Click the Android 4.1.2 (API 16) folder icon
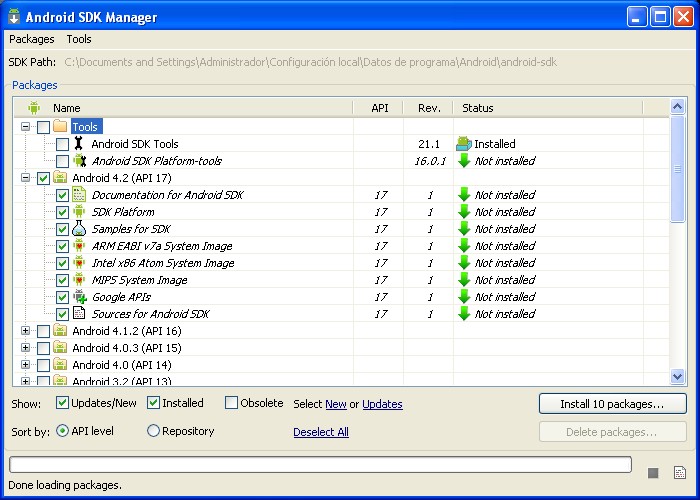The width and height of the screenshot is (700, 500). tap(60, 330)
